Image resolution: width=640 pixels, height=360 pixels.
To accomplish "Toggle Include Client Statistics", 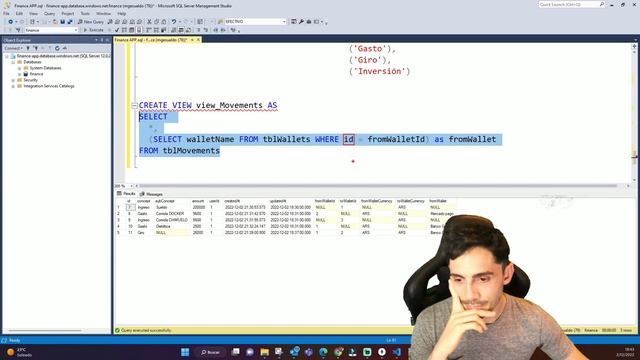I will click(163, 30).
